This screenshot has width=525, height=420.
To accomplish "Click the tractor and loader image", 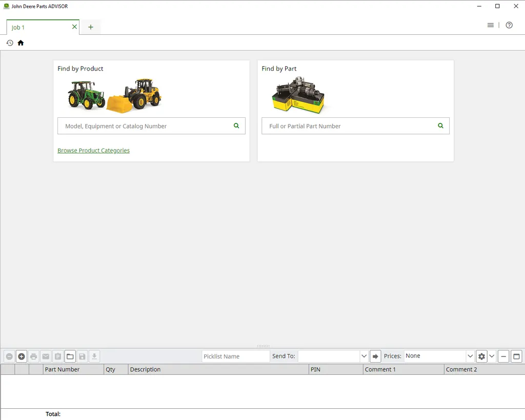I will [x=114, y=96].
